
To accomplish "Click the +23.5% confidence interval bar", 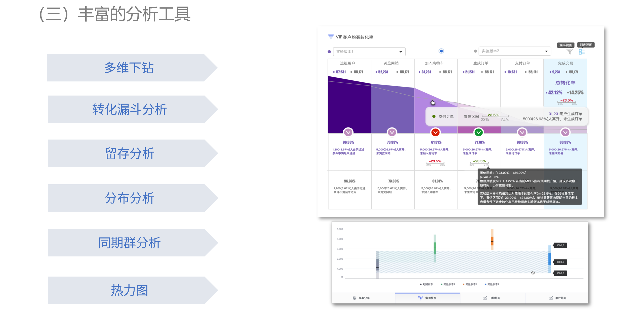I will 479,162.
